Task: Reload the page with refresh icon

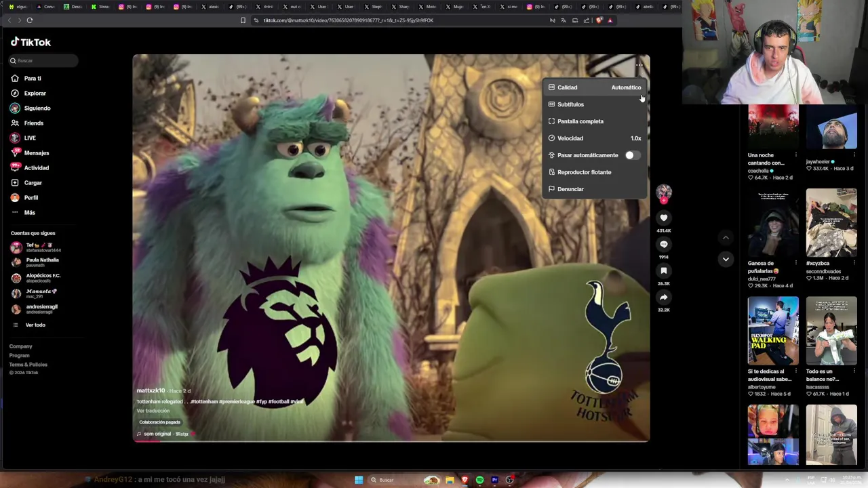Action: point(29,20)
